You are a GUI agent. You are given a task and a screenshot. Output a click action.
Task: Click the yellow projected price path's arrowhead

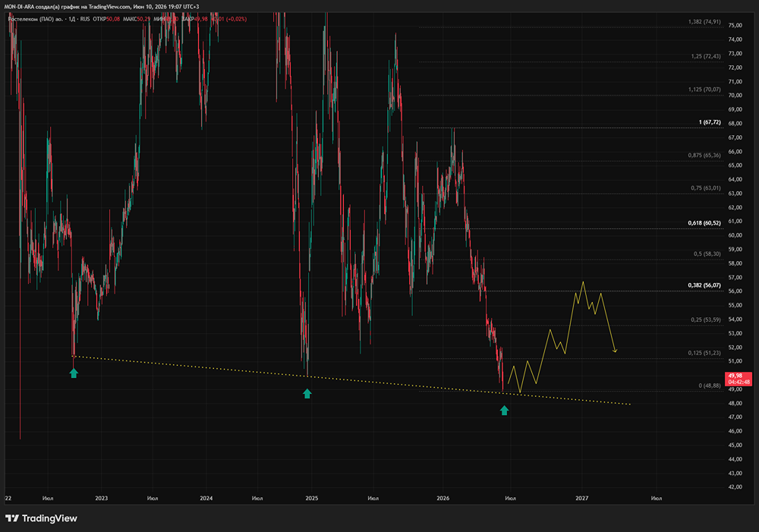[616, 351]
